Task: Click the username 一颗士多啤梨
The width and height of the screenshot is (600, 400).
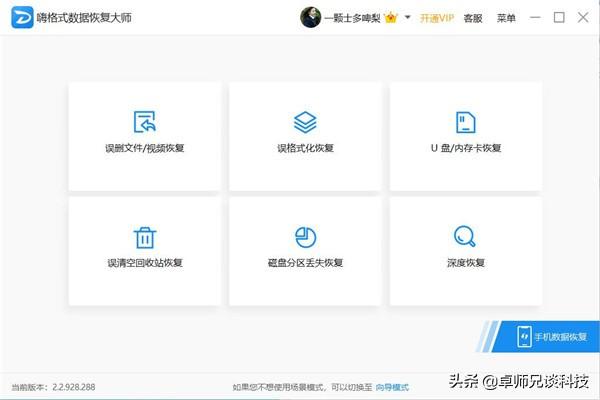Action: pos(354,18)
